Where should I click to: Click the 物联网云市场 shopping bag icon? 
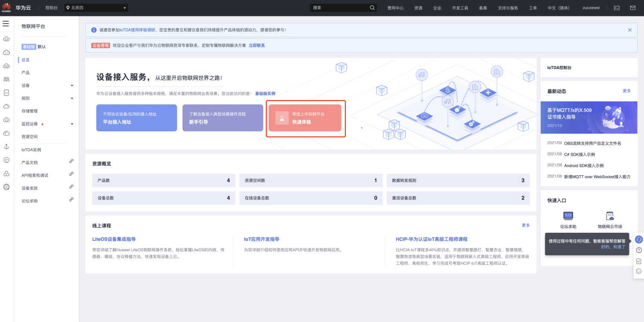610,216
